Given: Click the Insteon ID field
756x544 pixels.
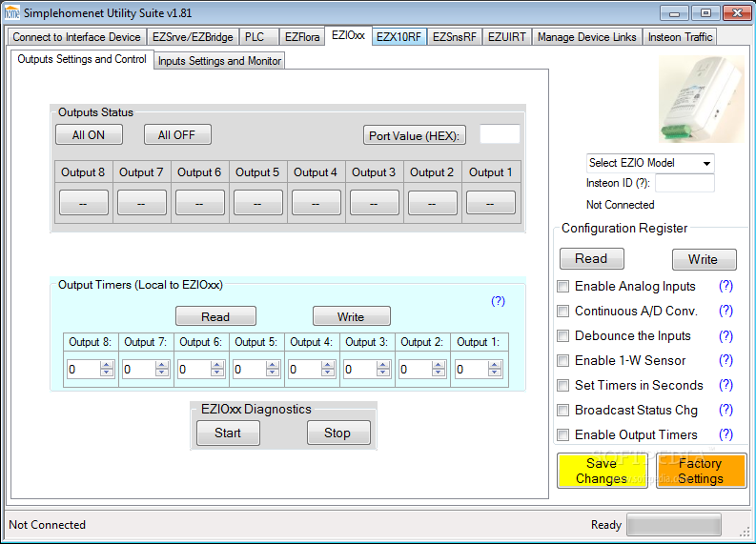Looking at the screenshot, I should 684,183.
